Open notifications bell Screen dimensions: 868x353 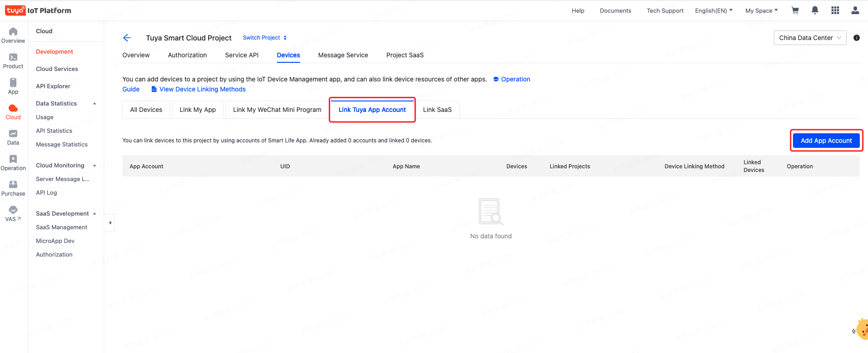point(815,10)
